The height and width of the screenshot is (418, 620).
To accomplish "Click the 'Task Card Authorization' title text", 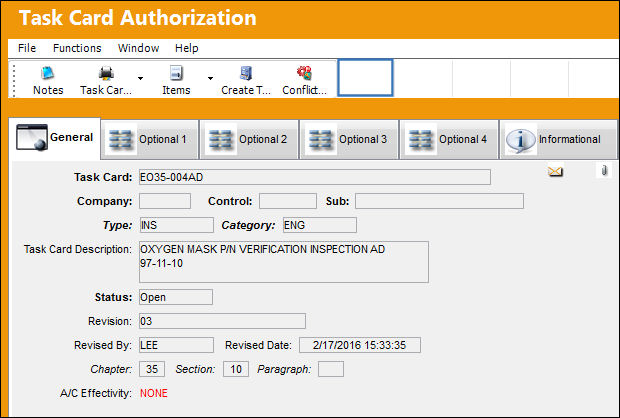I will coord(137,18).
